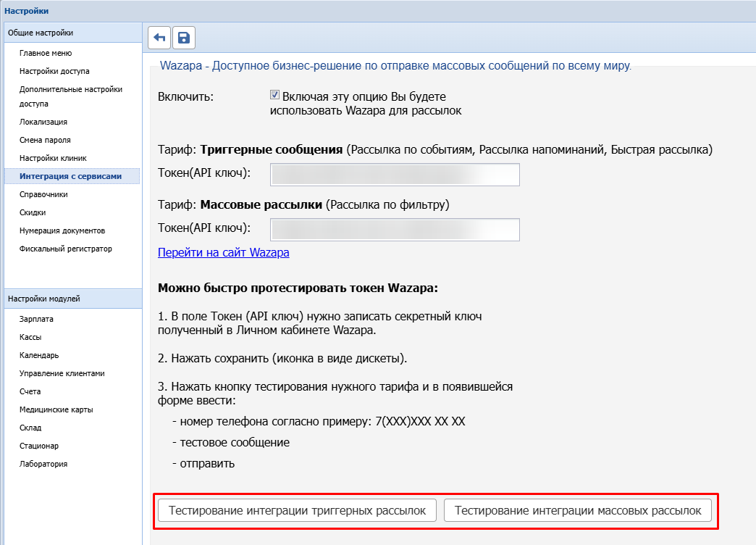The image size is (756, 545).
Task: Collapse the Настройки модулей panel header
Action: coord(73,299)
